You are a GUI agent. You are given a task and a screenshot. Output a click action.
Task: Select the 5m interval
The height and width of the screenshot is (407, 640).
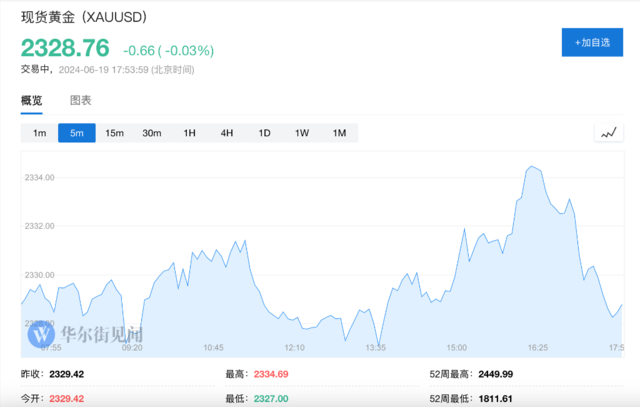click(77, 133)
